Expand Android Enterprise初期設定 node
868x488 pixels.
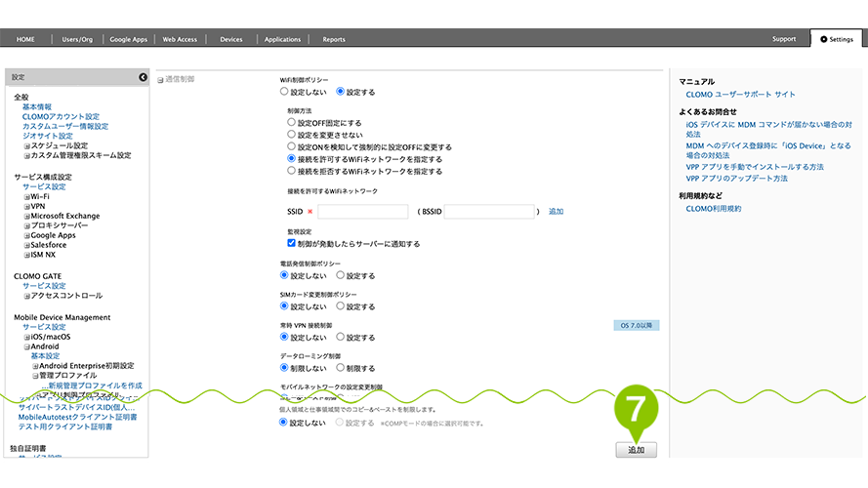(35, 366)
